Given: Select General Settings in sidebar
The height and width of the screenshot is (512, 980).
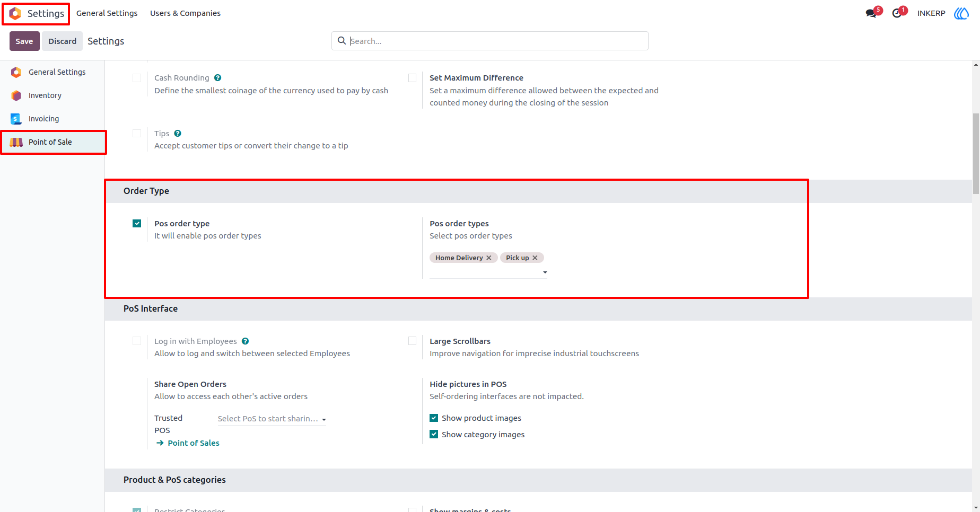Looking at the screenshot, I should pos(52,72).
